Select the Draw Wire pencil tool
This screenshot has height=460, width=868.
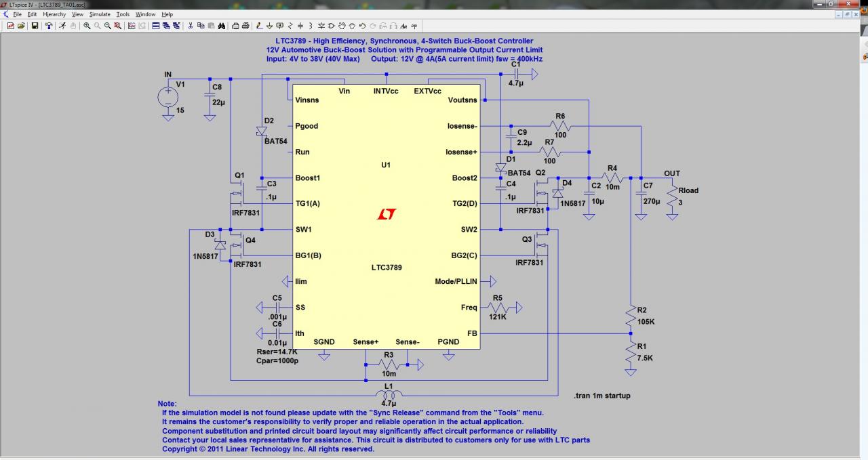[x=259, y=26]
